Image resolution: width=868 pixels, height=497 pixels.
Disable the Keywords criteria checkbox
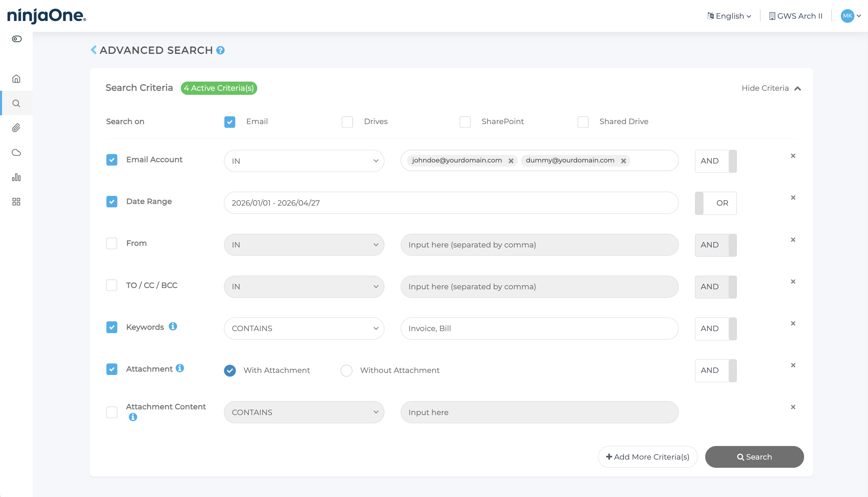tap(111, 327)
